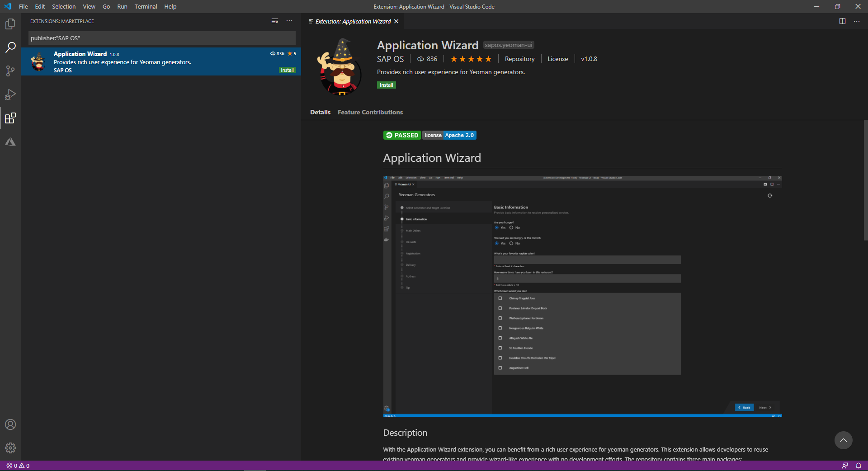Click the License link

pyautogui.click(x=557, y=59)
